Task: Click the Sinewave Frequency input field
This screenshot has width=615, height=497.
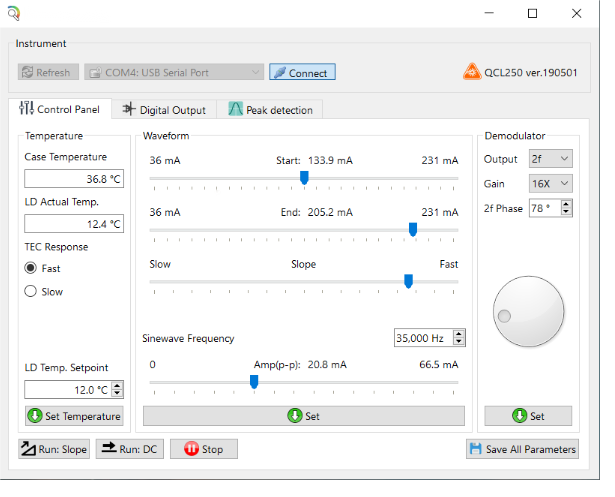Action: tap(425, 338)
